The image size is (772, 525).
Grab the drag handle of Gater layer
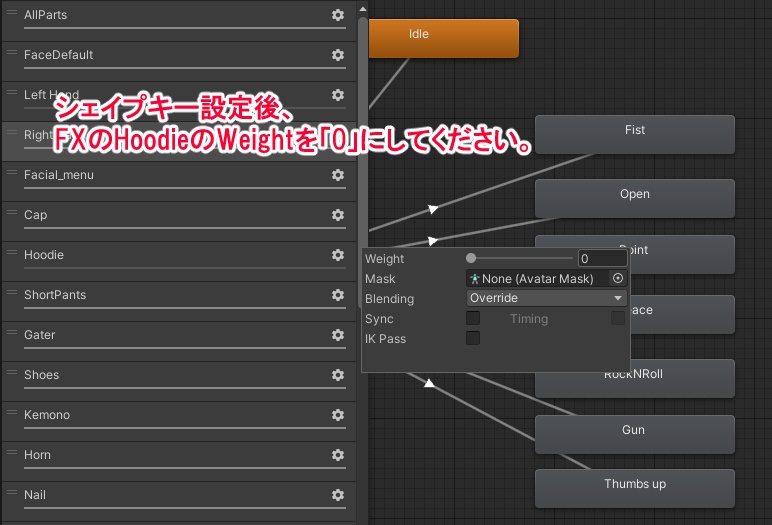pos(12,332)
